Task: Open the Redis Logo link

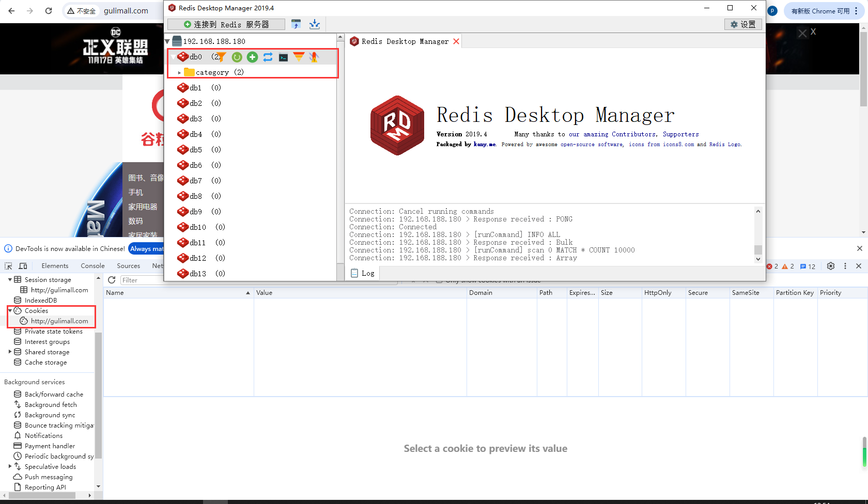Action: [x=725, y=145]
